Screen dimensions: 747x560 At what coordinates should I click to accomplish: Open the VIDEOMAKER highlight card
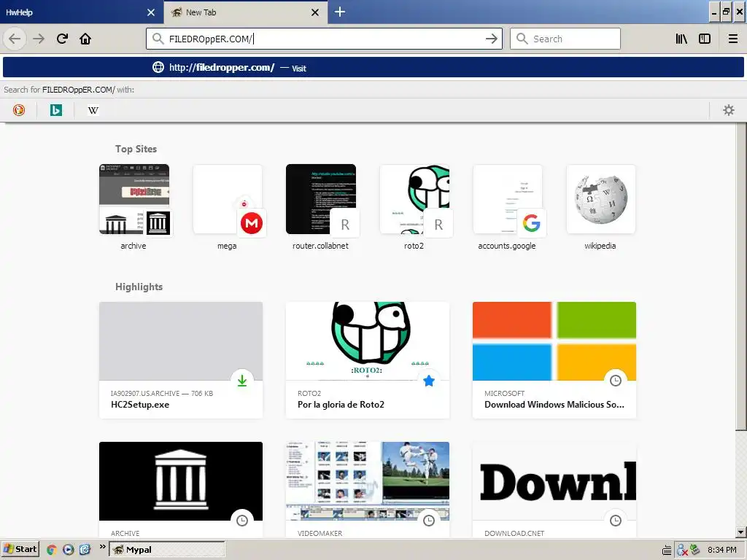[368, 491]
